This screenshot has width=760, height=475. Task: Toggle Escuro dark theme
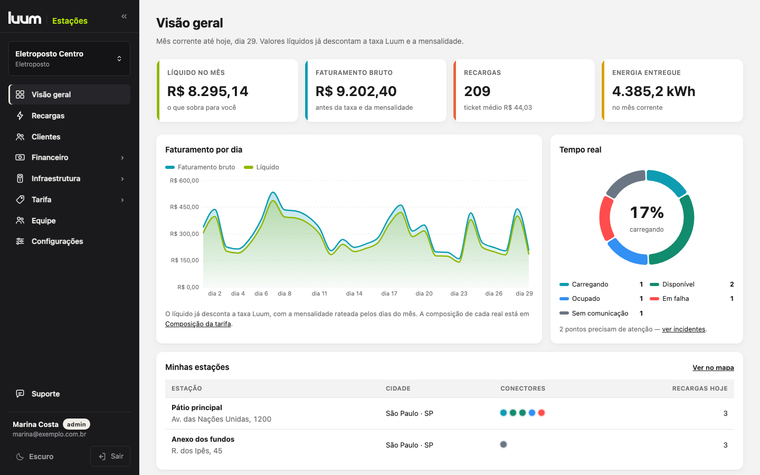[x=34, y=457]
